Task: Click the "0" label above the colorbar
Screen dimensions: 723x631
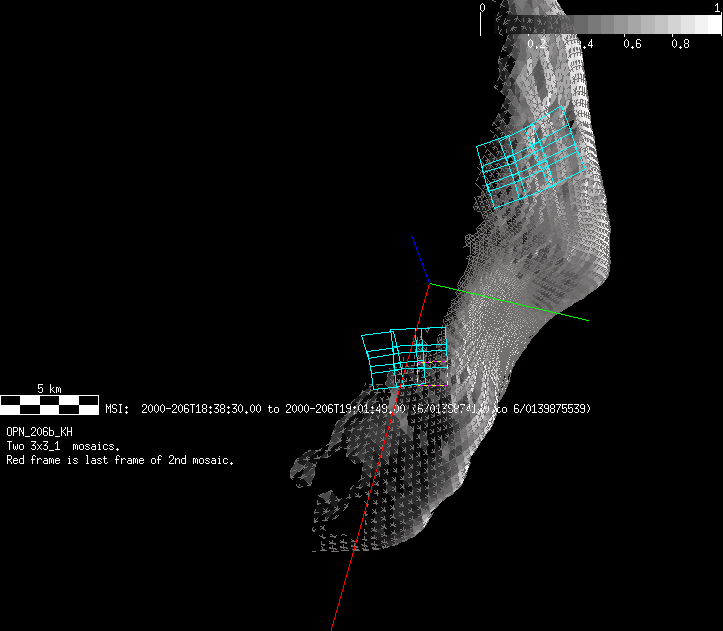Action: click(x=482, y=7)
